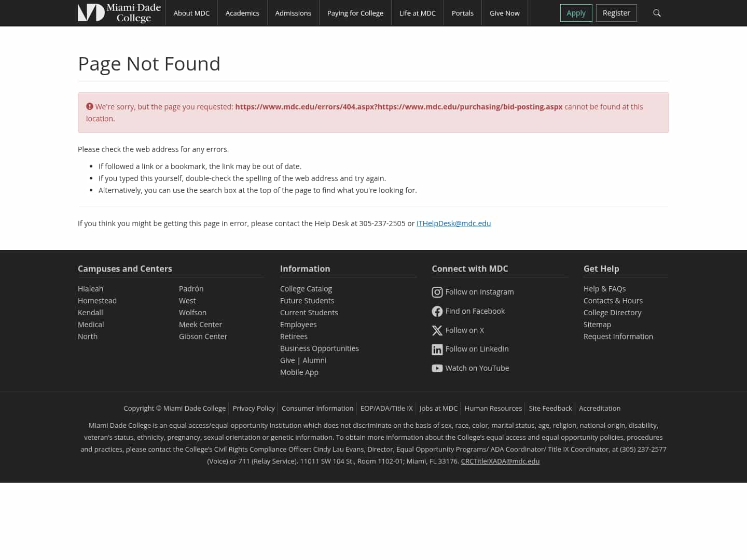Visit the Kendall campus page
The image size is (747, 560).
pos(90,312)
